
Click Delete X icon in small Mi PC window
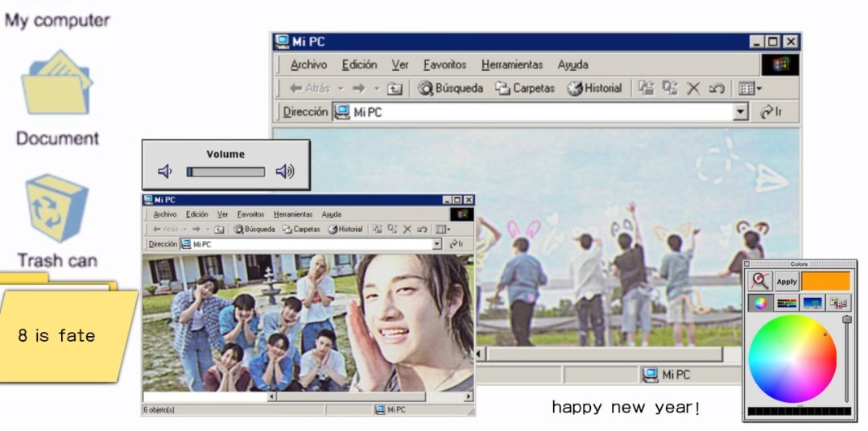click(407, 230)
